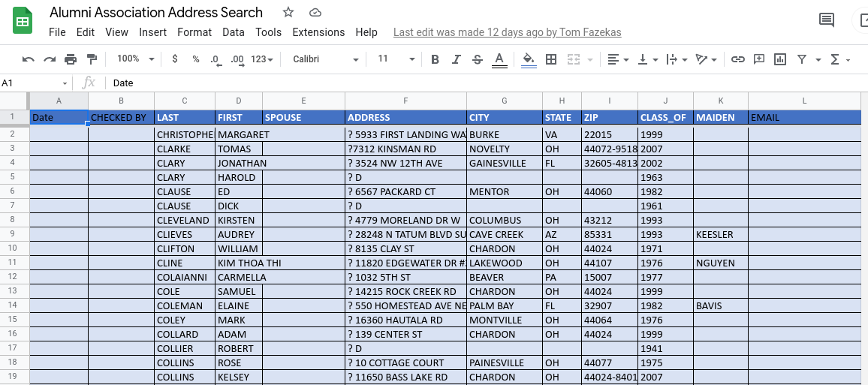Viewport: 868px width, 385px height.
Task: Open the View menu
Action: click(117, 32)
